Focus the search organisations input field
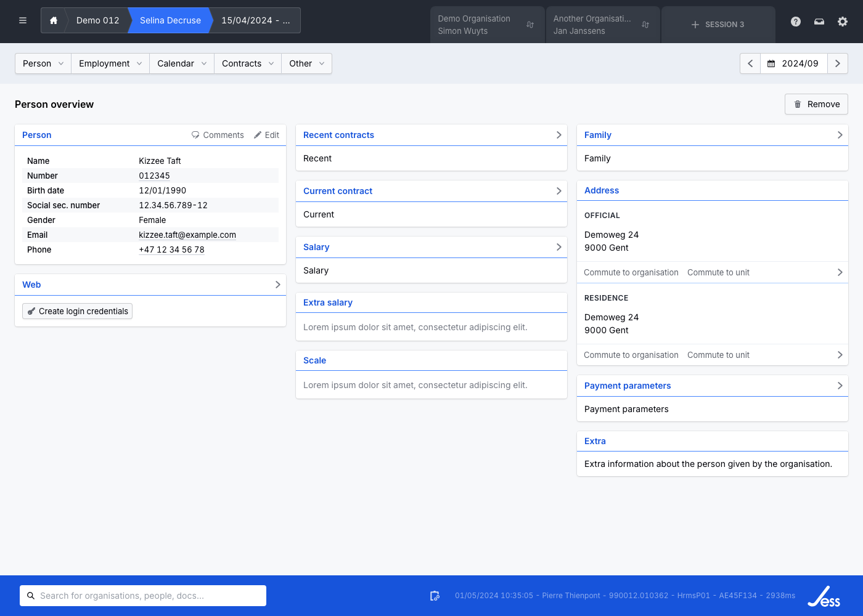Image resolution: width=863 pixels, height=616 pixels. click(x=143, y=596)
